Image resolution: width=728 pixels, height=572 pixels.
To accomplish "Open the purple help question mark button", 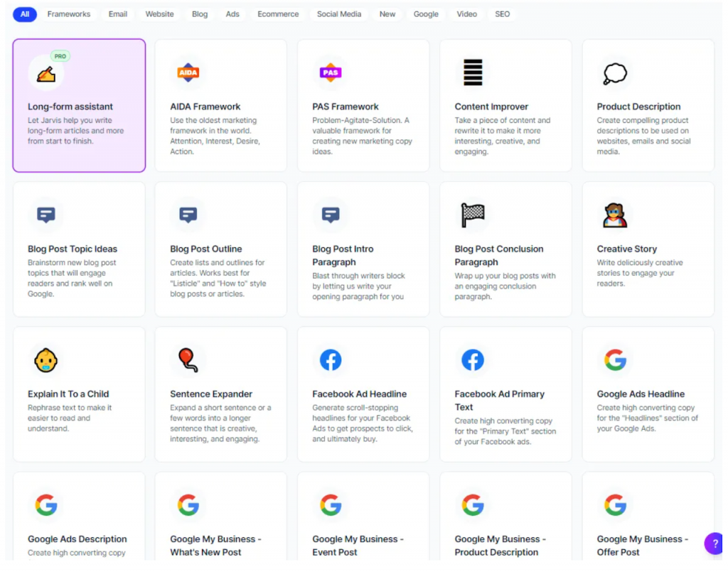I will pyautogui.click(x=714, y=544).
